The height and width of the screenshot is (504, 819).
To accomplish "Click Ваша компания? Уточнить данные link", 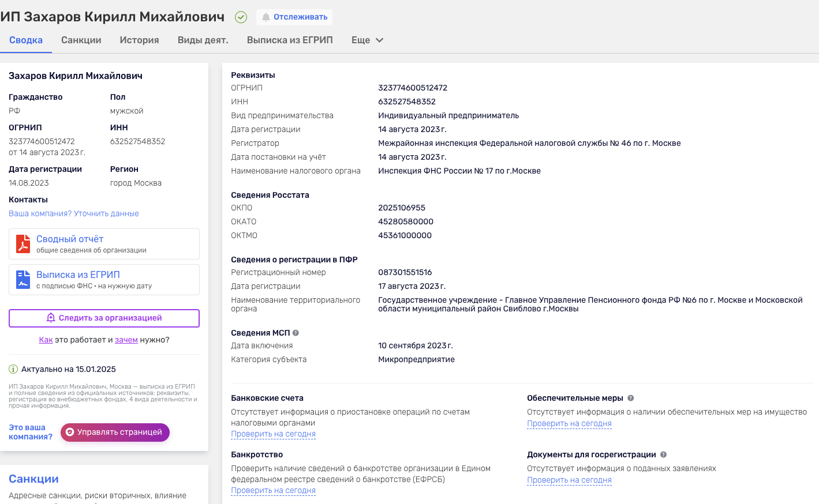I will pos(74,213).
